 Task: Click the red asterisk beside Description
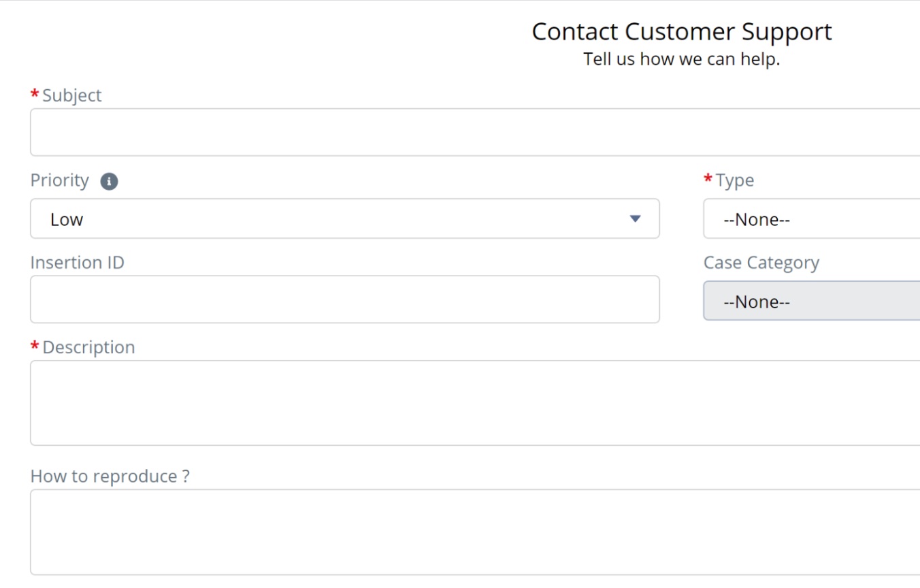click(35, 346)
